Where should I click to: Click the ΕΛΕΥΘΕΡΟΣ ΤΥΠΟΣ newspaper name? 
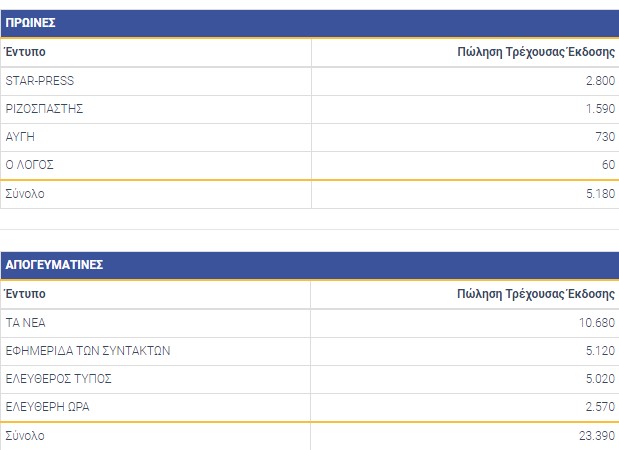(x=58, y=379)
